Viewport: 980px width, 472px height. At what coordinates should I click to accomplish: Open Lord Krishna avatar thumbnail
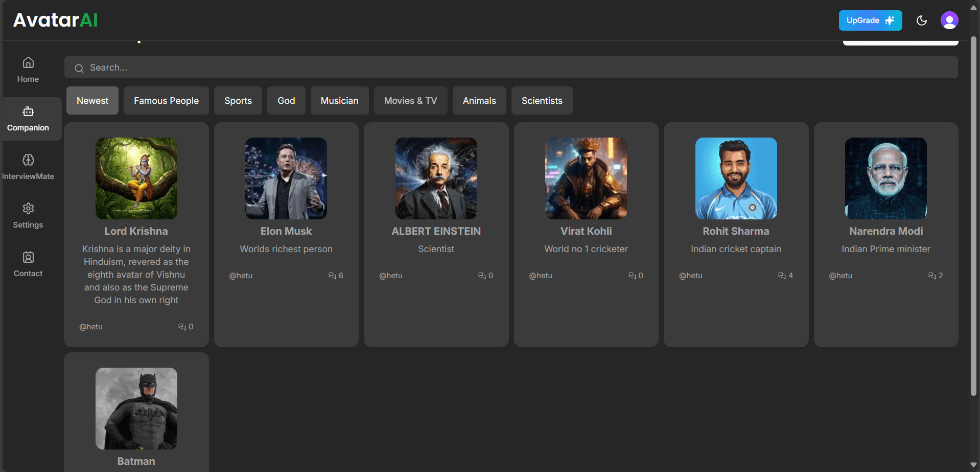coord(136,178)
